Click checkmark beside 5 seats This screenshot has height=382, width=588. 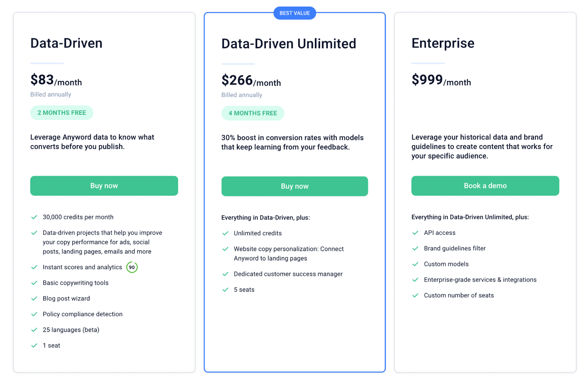coord(225,290)
